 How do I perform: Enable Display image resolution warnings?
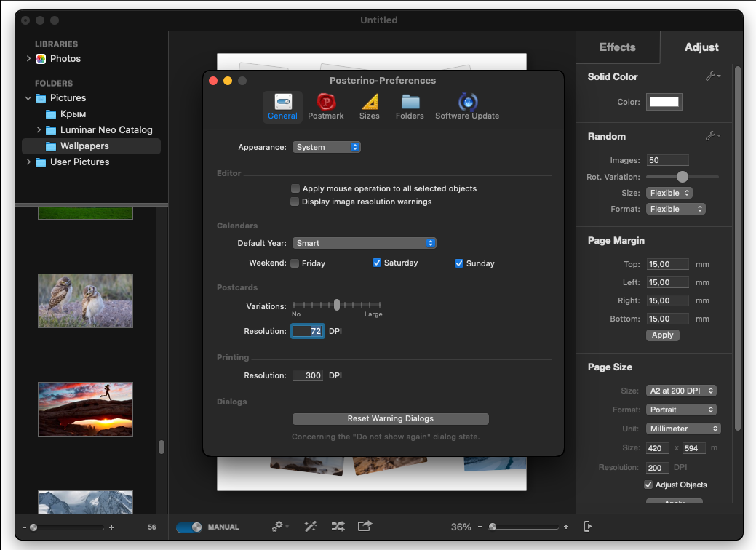295,202
